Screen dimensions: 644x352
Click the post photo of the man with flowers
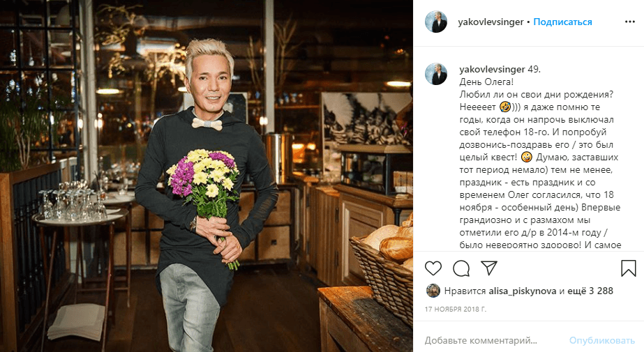click(x=207, y=176)
